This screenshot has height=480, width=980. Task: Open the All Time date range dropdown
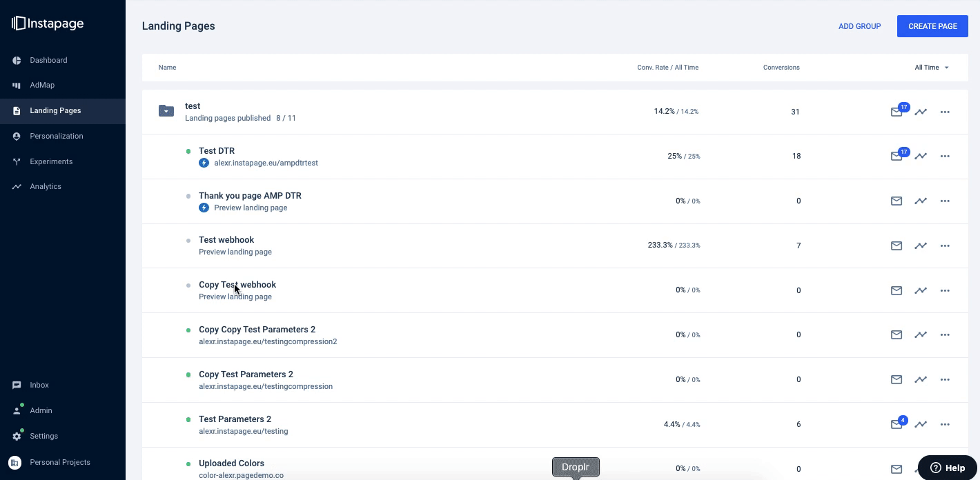(932, 68)
